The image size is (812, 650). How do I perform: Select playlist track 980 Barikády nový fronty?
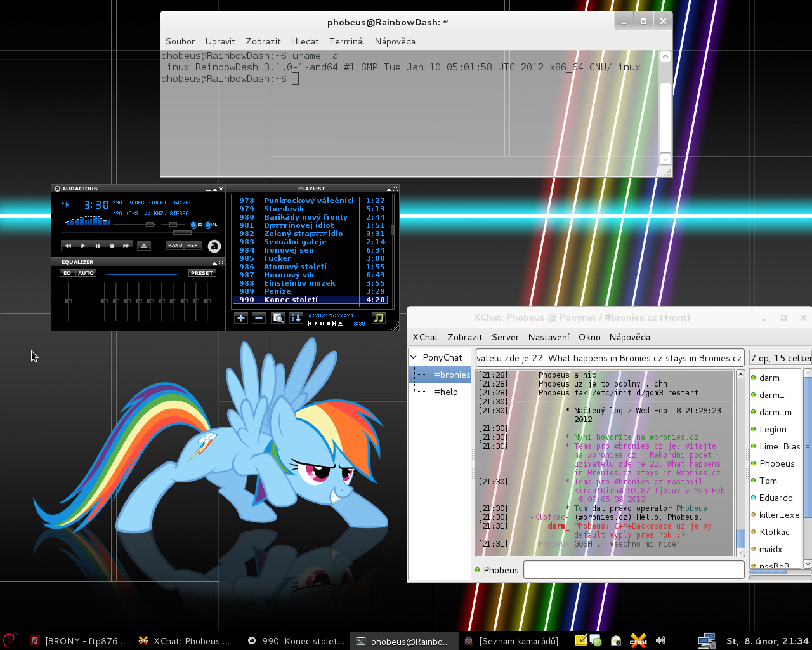tap(311, 217)
